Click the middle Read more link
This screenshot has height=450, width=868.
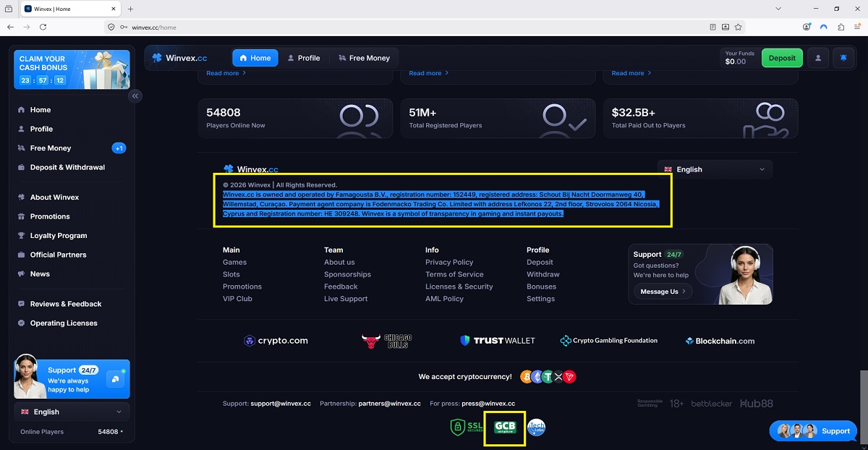pyautogui.click(x=428, y=73)
